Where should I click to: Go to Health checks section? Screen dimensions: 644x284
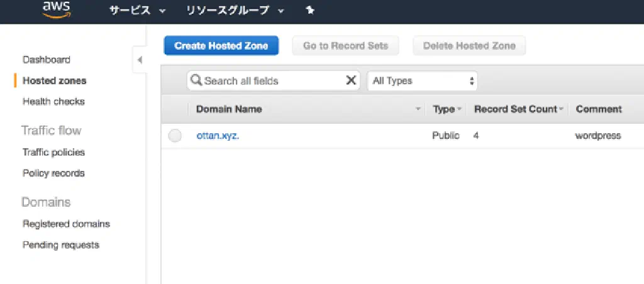pos(53,101)
